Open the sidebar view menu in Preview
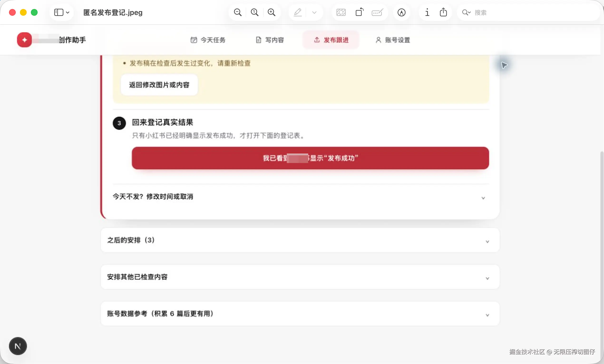 pyautogui.click(x=62, y=12)
